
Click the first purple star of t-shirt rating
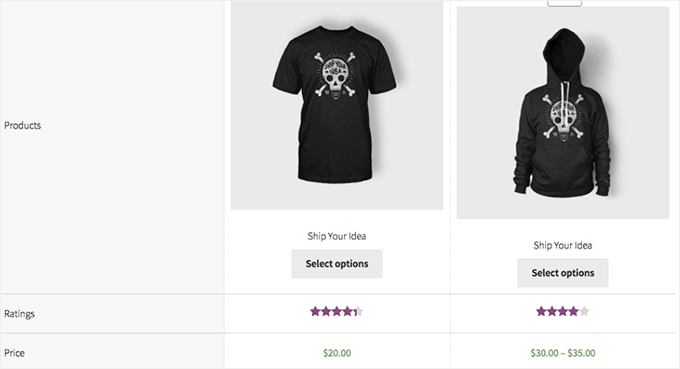315,311
